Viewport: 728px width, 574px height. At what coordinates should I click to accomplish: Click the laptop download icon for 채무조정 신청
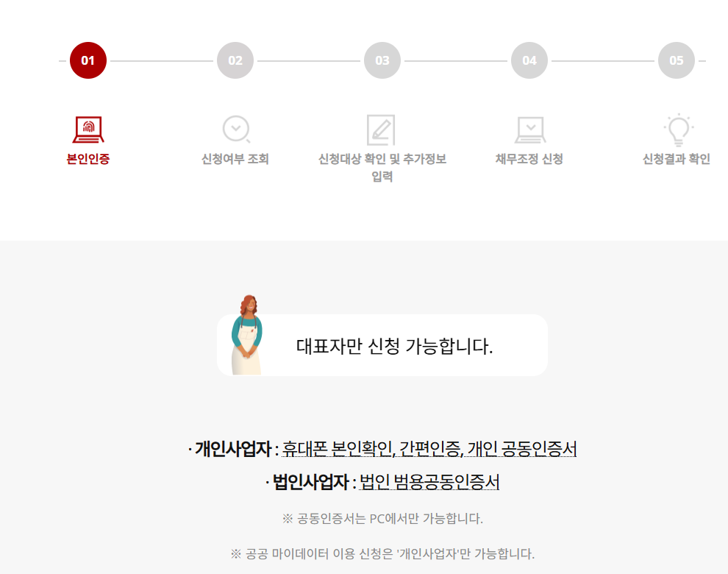(x=530, y=130)
